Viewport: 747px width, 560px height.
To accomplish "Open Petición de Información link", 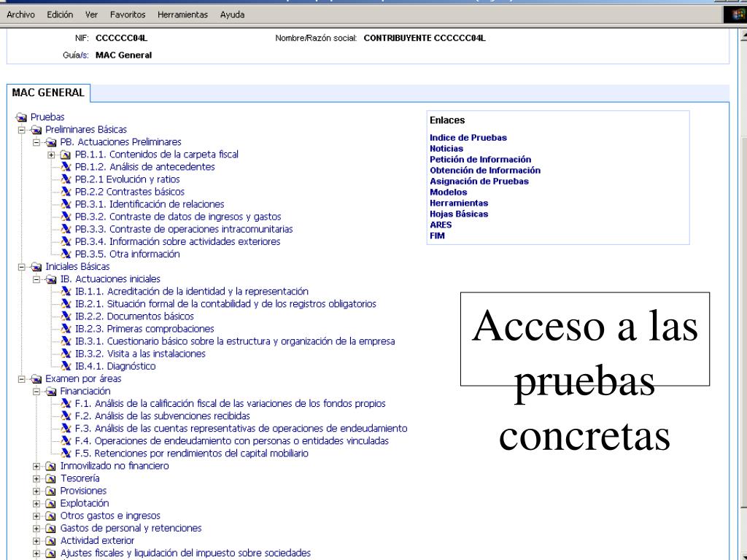I will 480,160.
